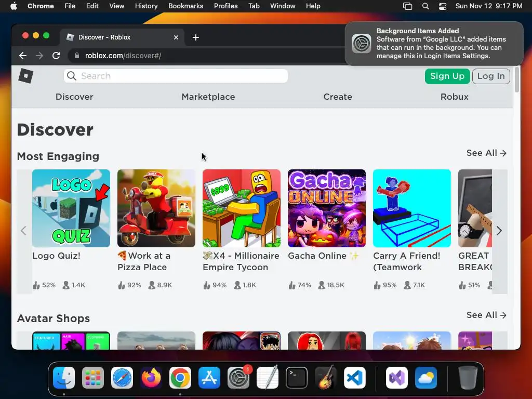The height and width of the screenshot is (399, 532).
Task: Show previous Most Engaging games with left chevron
Action: (x=23, y=231)
